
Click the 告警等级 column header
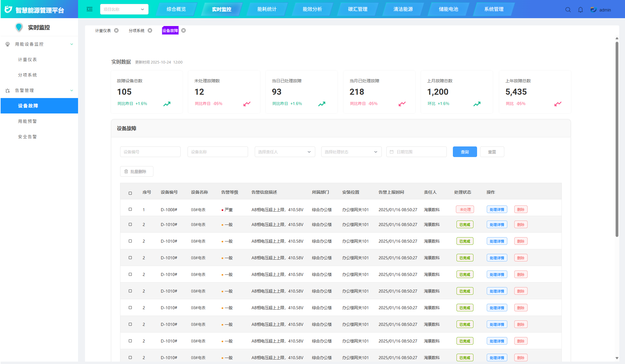tap(230, 192)
